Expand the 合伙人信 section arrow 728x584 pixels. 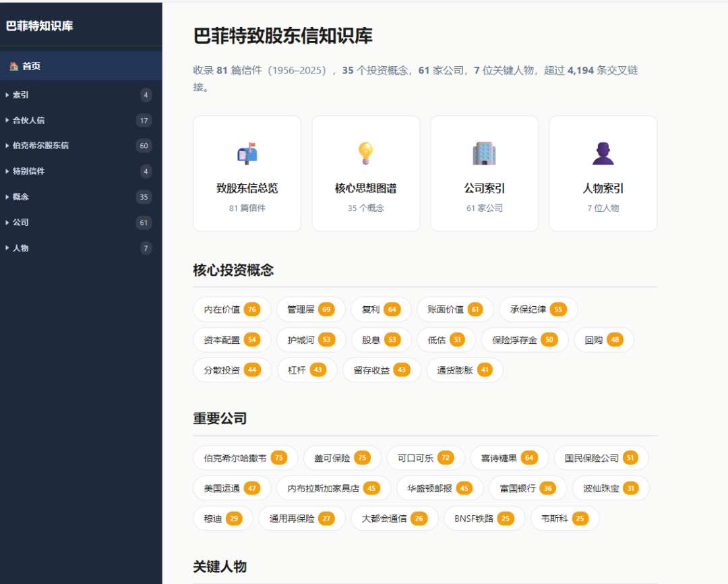click(7, 120)
